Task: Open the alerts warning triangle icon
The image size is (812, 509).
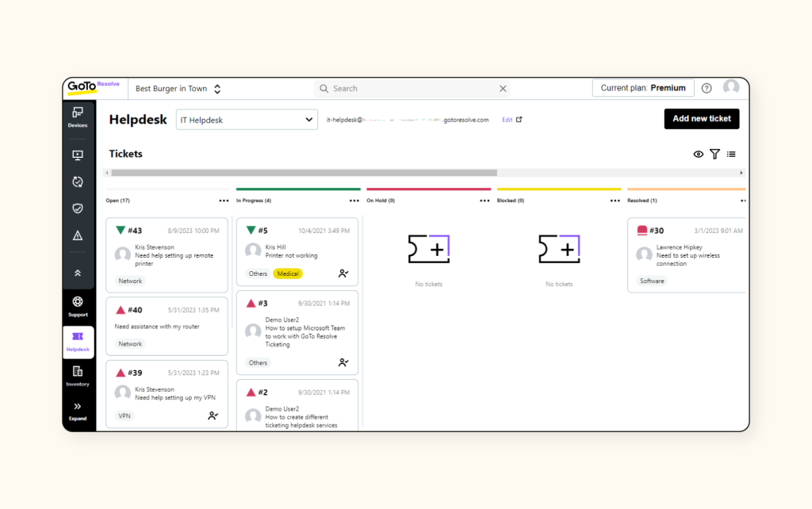Action: [x=78, y=235]
